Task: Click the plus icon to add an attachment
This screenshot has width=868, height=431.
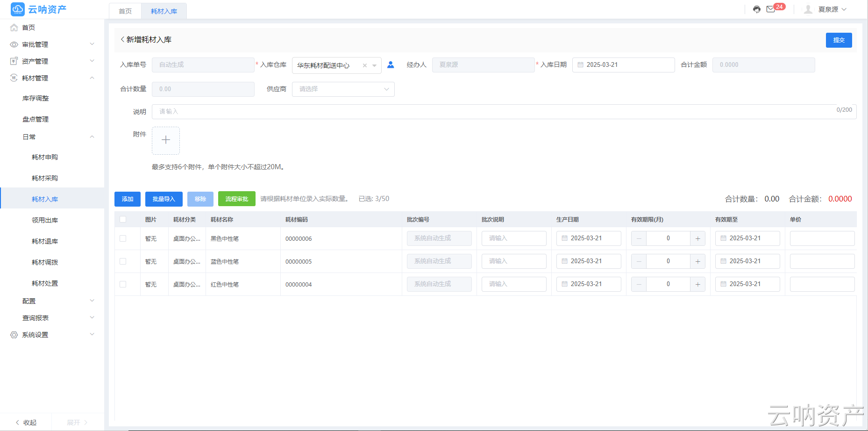Action: coord(166,140)
